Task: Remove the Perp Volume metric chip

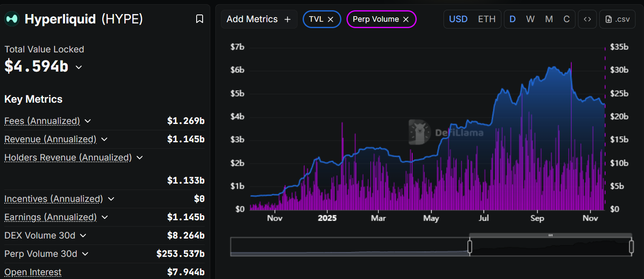Action: coord(406,19)
